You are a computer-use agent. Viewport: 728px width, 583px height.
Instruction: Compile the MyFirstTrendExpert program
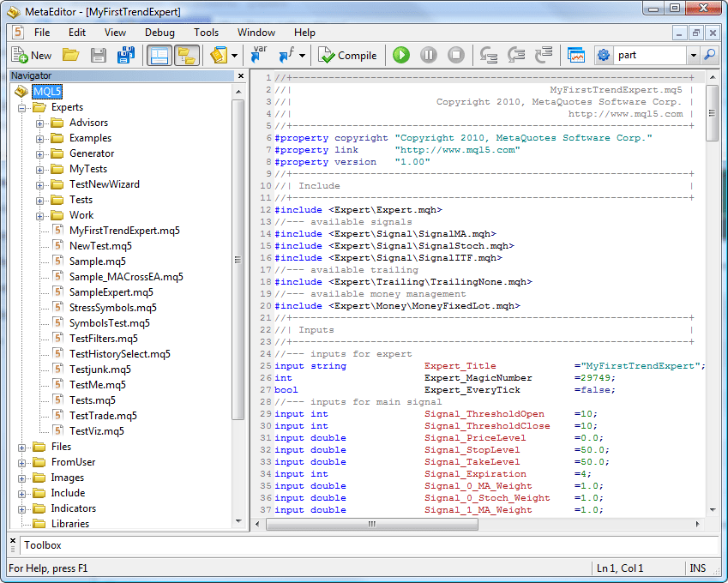(348, 54)
